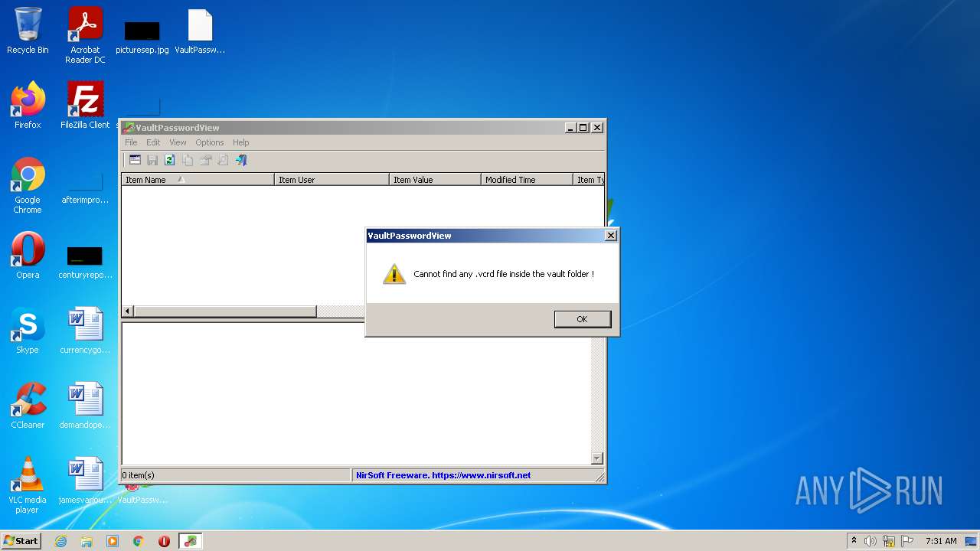Select the VLC media player shortcut
This screenshot has width=980, height=551.
click(28, 485)
